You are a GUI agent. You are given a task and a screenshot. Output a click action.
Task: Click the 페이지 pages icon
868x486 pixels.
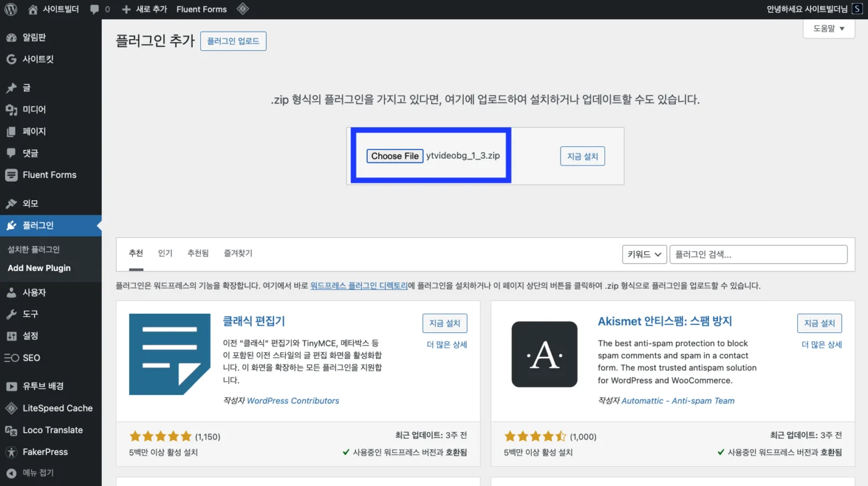click(11, 131)
